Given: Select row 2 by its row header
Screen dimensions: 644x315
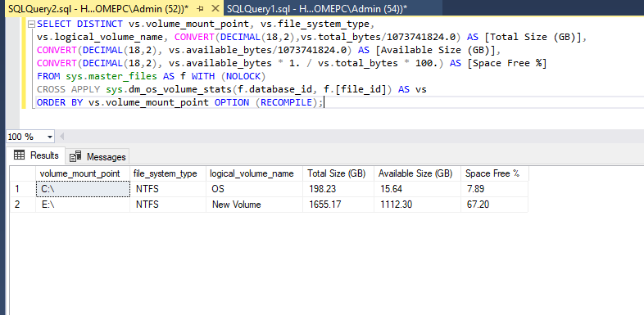Looking at the screenshot, I should point(23,205).
